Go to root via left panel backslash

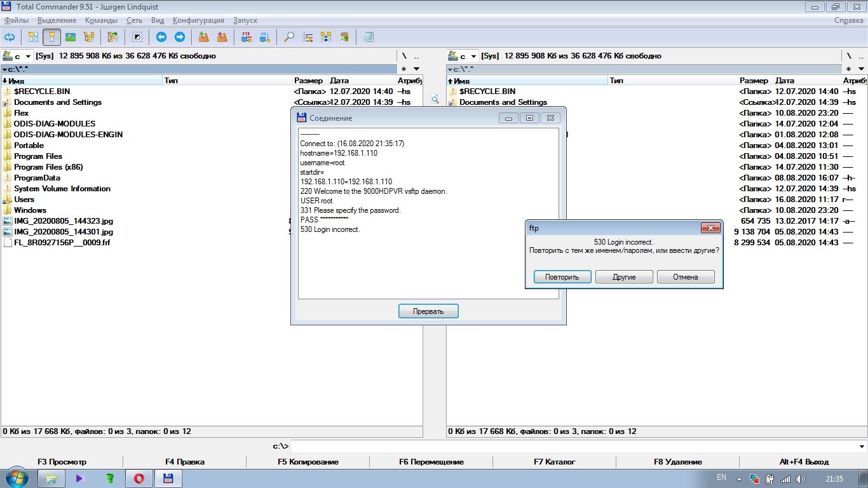[403, 56]
